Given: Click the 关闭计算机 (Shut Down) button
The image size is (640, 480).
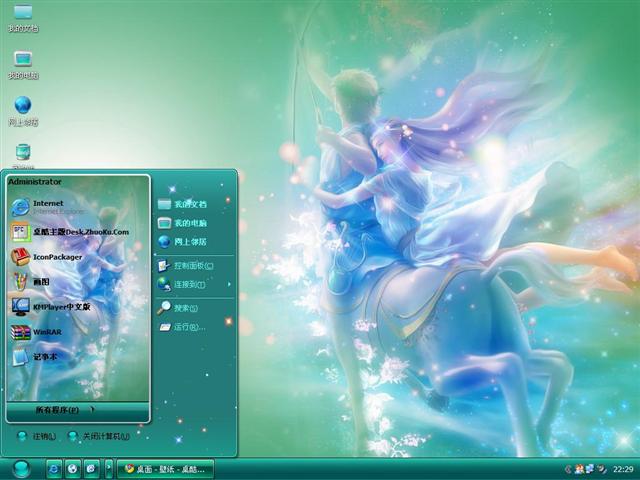Looking at the screenshot, I should pos(98,436).
